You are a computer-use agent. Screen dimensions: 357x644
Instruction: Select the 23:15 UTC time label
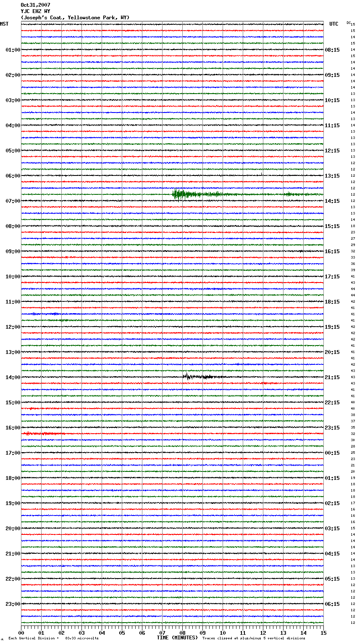point(332,428)
